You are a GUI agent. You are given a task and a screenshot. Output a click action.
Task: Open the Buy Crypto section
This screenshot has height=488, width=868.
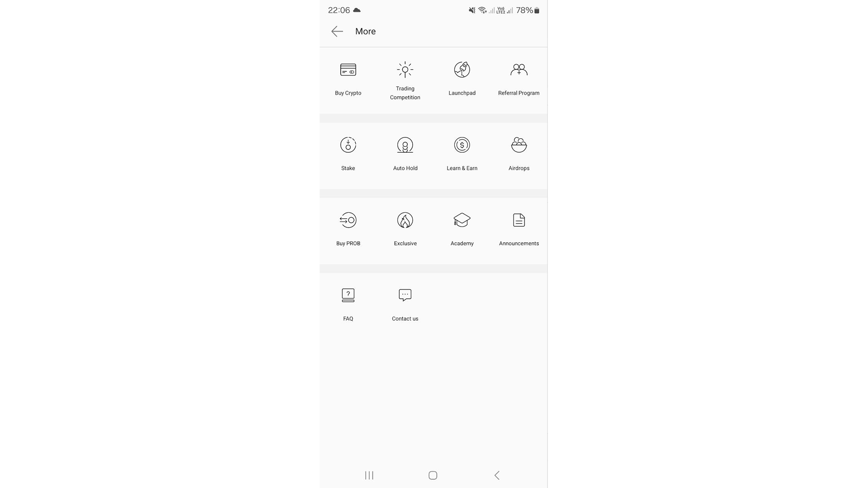click(x=348, y=77)
